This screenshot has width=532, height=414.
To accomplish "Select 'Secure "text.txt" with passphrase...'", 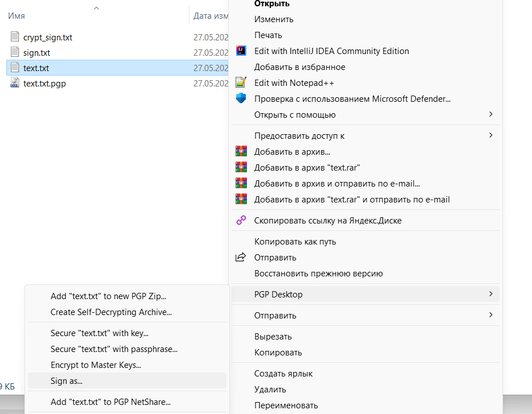I will coord(127,349).
